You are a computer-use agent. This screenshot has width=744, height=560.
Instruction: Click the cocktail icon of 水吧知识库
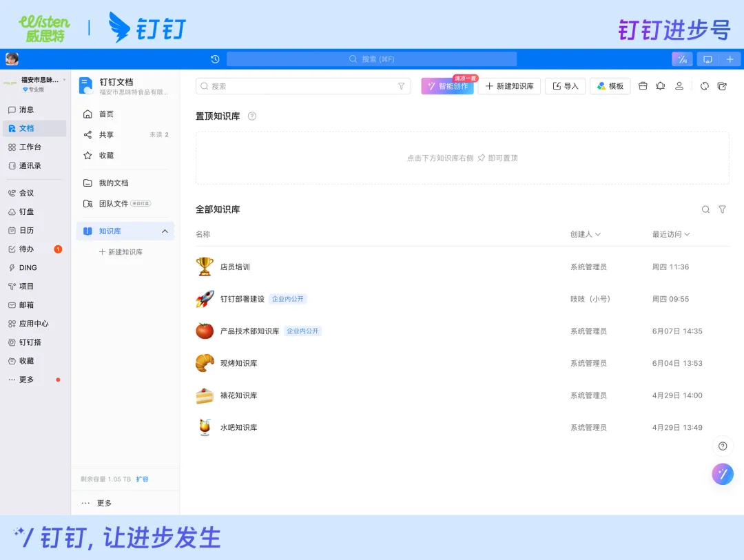point(205,427)
